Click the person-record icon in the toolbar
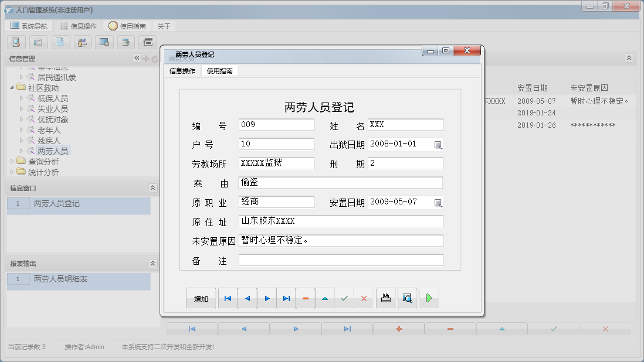Image resolution: width=644 pixels, height=362 pixels. (83, 42)
